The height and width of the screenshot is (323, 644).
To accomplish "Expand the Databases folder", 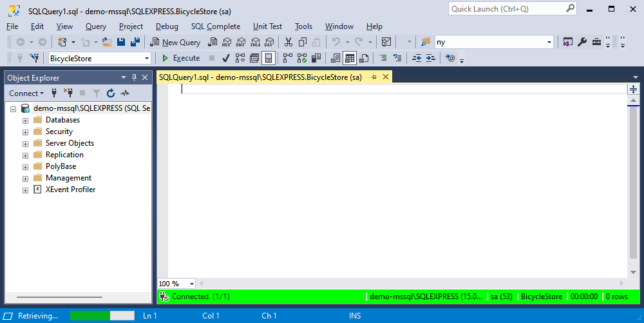I will (x=26, y=121).
